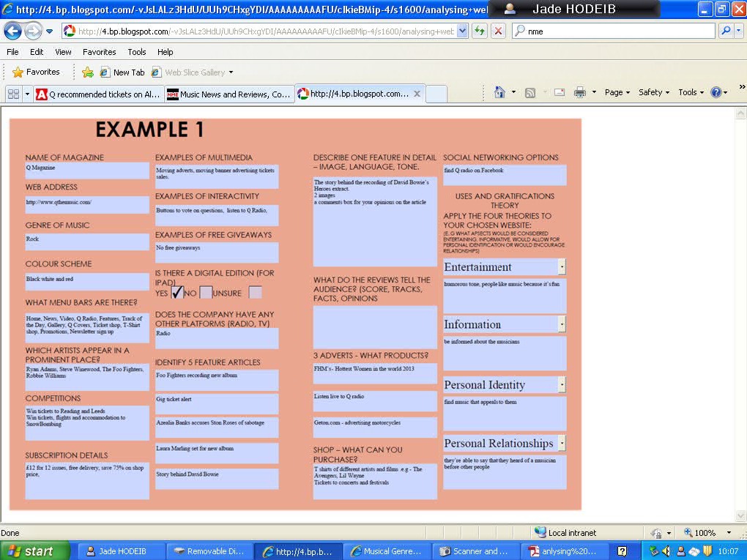Tick the NO digital edition checkbox
The image size is (747, 560).
[205, 292]
